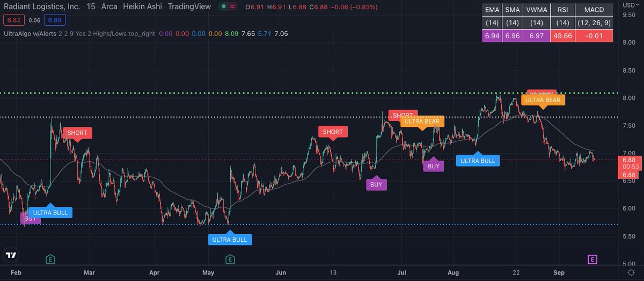Open the February earnings E marker
The width and height of the screenshot is (644, 281).
(49, 260)
